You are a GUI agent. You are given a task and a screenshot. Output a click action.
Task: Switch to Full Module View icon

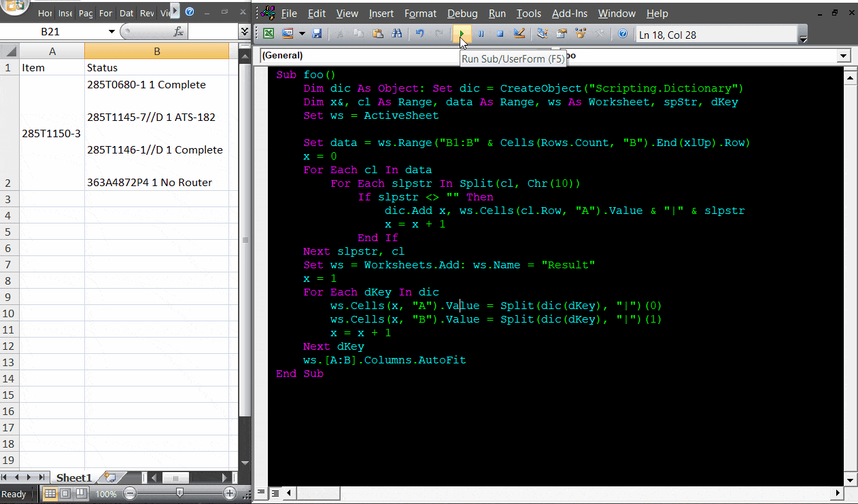pos(275,493)
